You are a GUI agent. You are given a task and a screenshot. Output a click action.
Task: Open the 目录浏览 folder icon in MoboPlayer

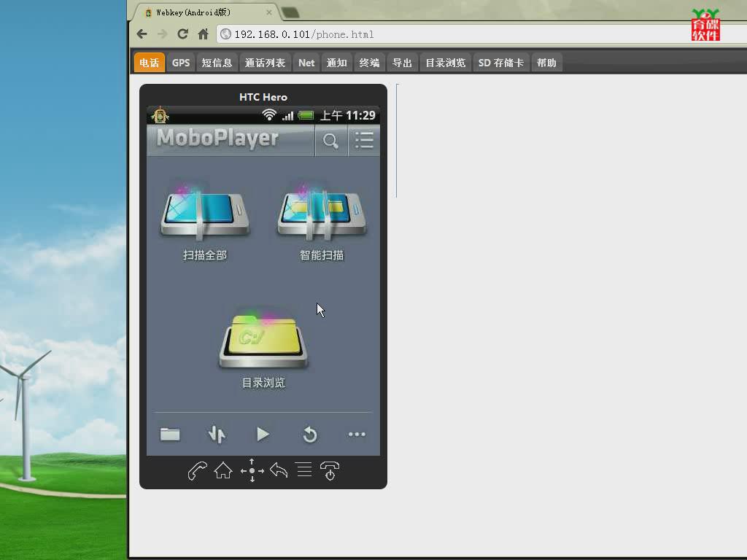[x=263, y=340]
